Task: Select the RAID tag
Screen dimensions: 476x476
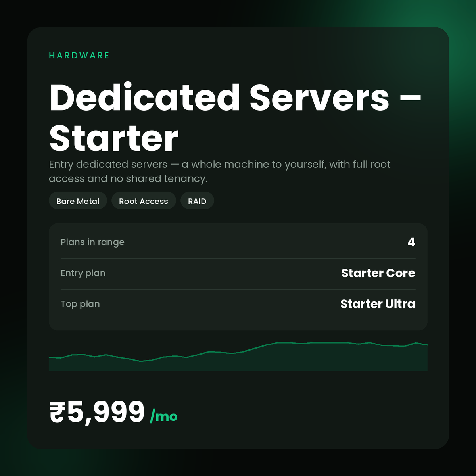Action: pos(197,201)
